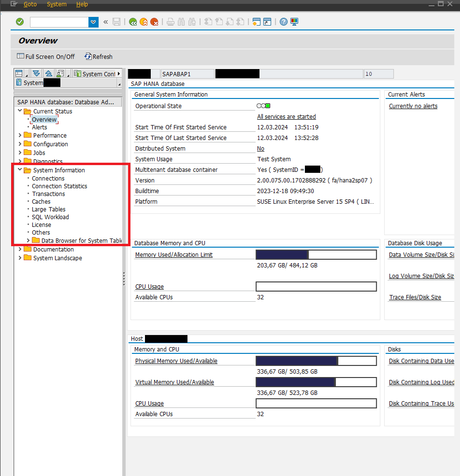Show more navigation toolbar buttons arrow

[119, 74]
